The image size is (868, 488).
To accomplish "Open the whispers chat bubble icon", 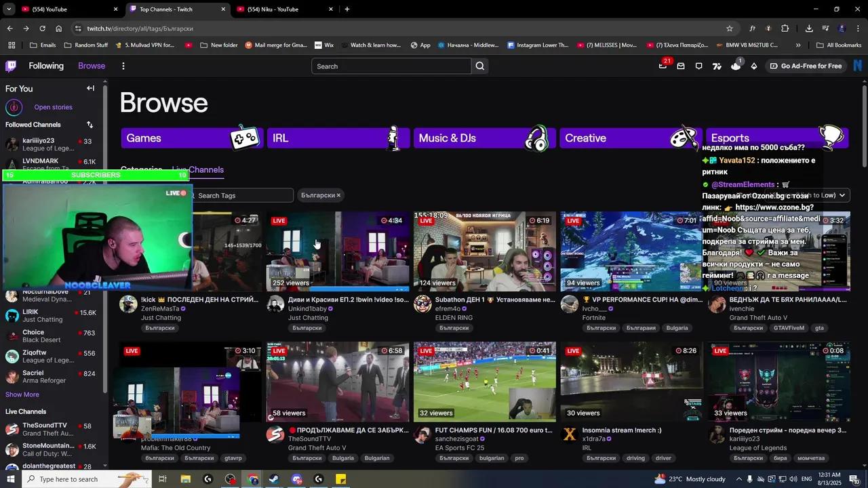I will coord(699,66).
